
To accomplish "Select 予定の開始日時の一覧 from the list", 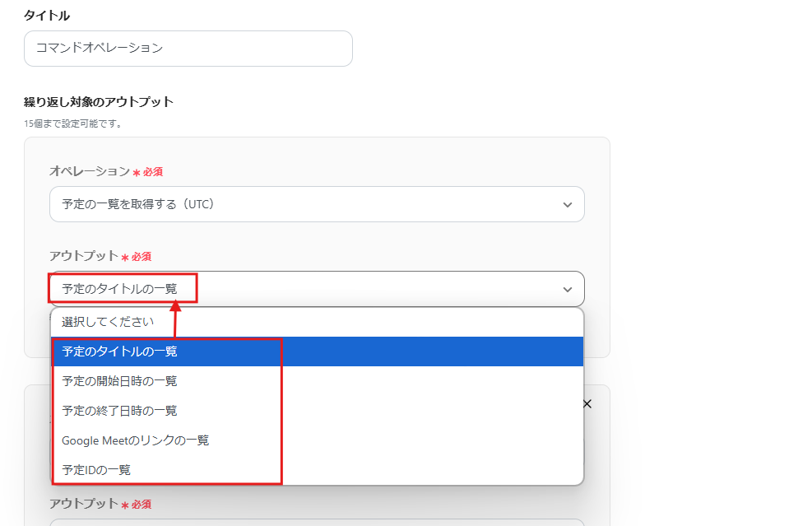I will (x=120, y=381).
